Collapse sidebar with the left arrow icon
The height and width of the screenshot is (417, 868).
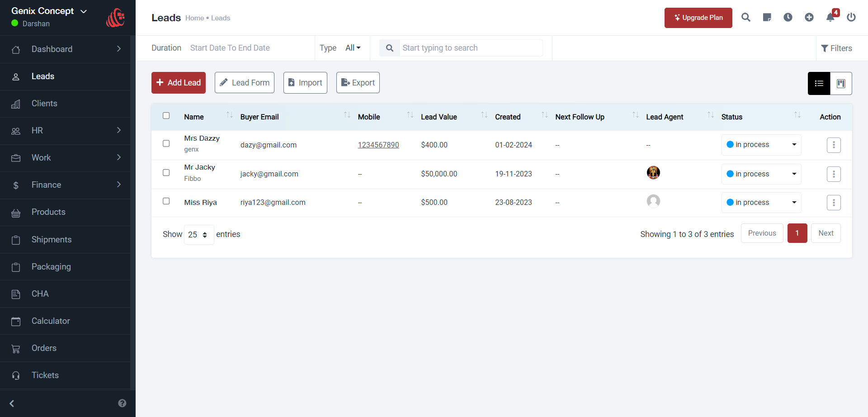click(x=12, y=403)
